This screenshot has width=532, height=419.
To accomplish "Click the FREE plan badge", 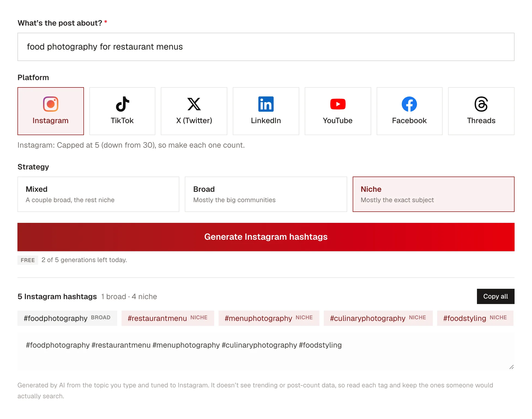I will point(28,260).
